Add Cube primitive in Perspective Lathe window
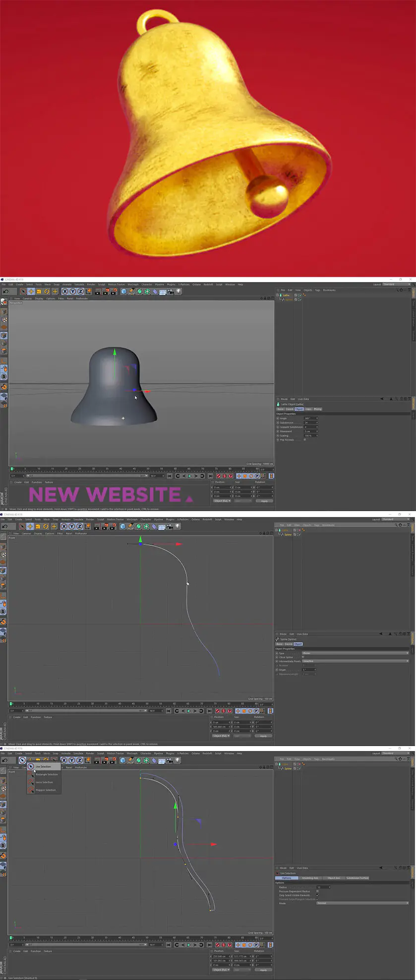Viewport: 416px width, 980px height. click(x=123, y=291)
